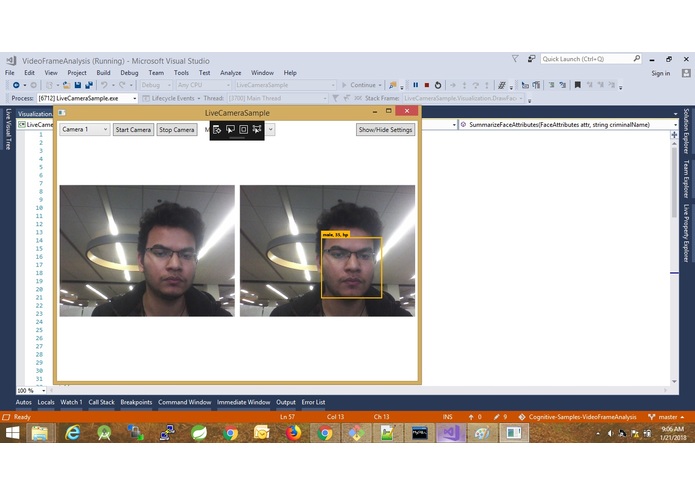Open the Analyze menu
Viewport: 695px width, 494px height.
pyautogui.click(x=230, y=73)
